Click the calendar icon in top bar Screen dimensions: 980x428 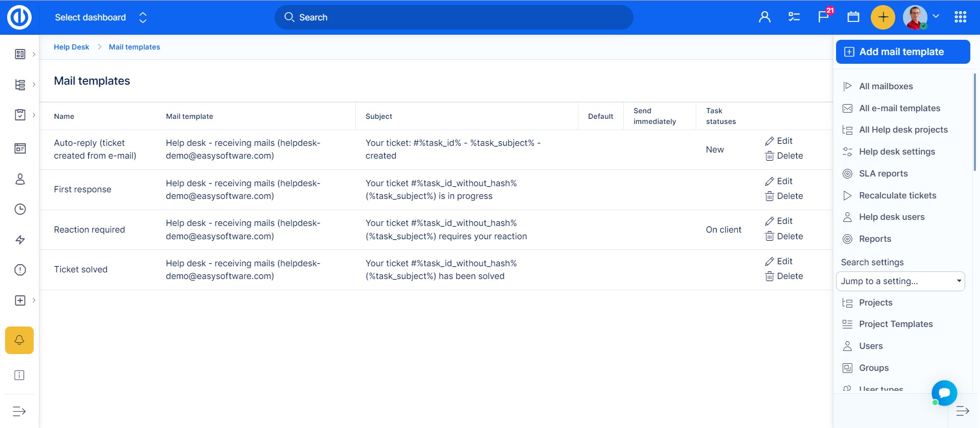click(x=853, y=17)
